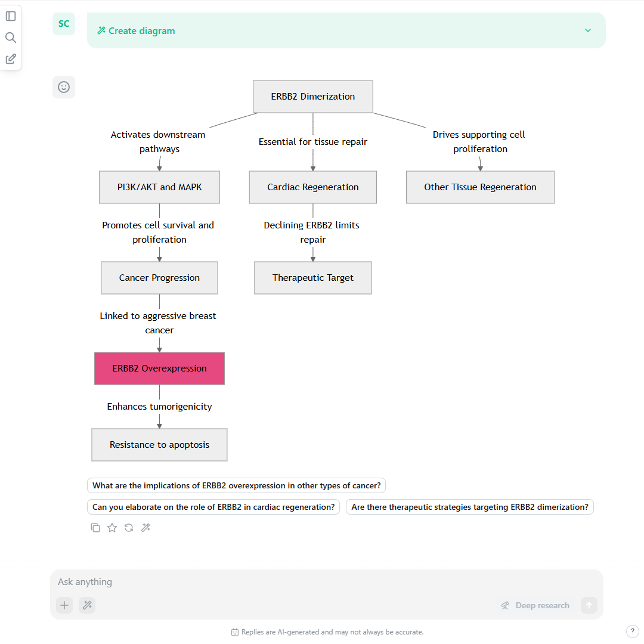Open the help question mark icon
Screen dimensions: 644x644
pos(633,631)
